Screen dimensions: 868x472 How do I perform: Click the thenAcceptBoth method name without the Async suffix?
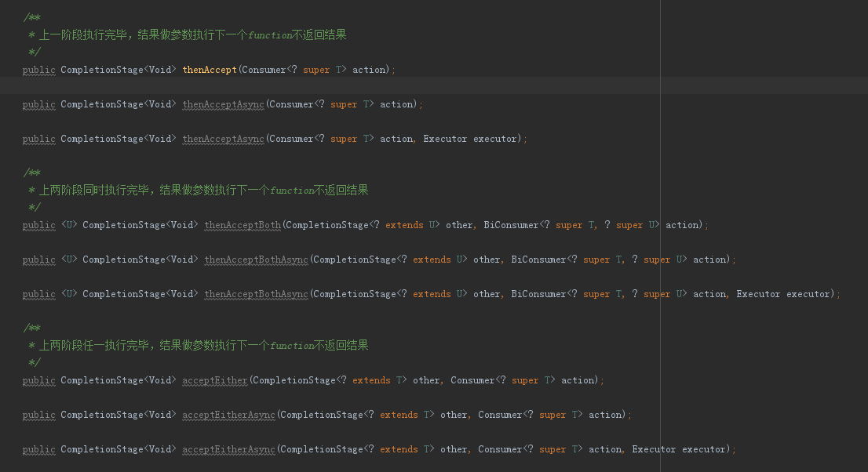pos(243,225)
